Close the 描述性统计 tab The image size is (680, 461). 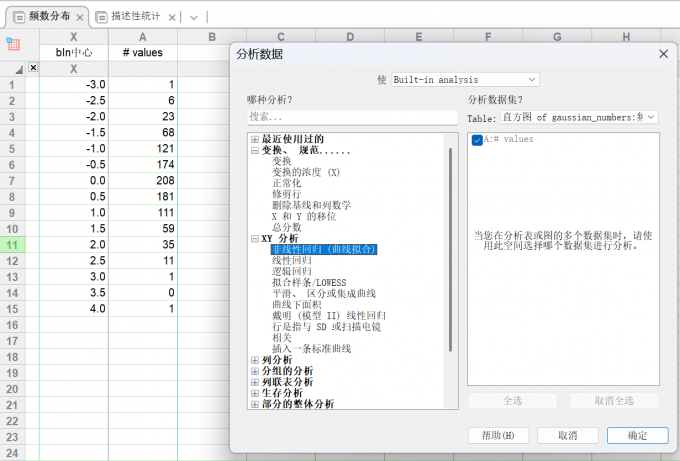[172, 17]
